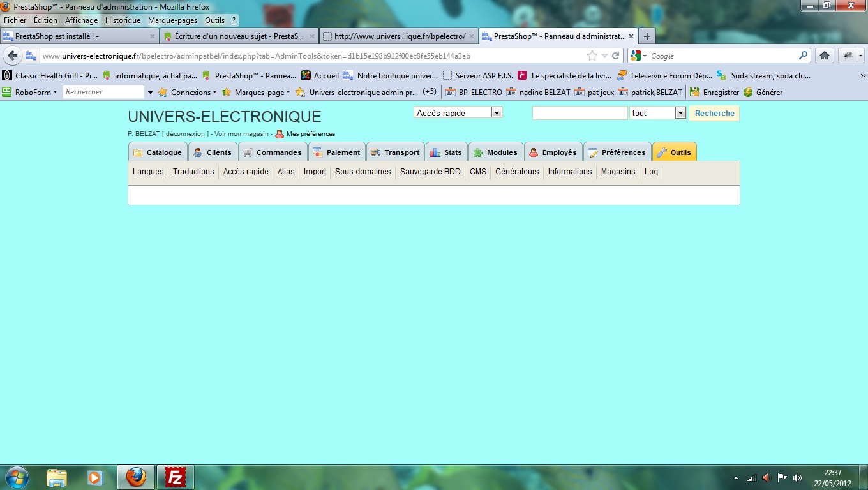Go to the Stats admin tab
This screenshot has width=868, height=490.
(x=446, y=152)
